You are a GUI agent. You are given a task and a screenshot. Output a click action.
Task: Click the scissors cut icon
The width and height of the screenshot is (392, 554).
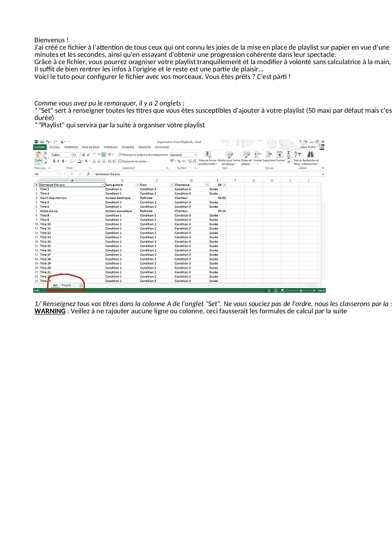45,153
